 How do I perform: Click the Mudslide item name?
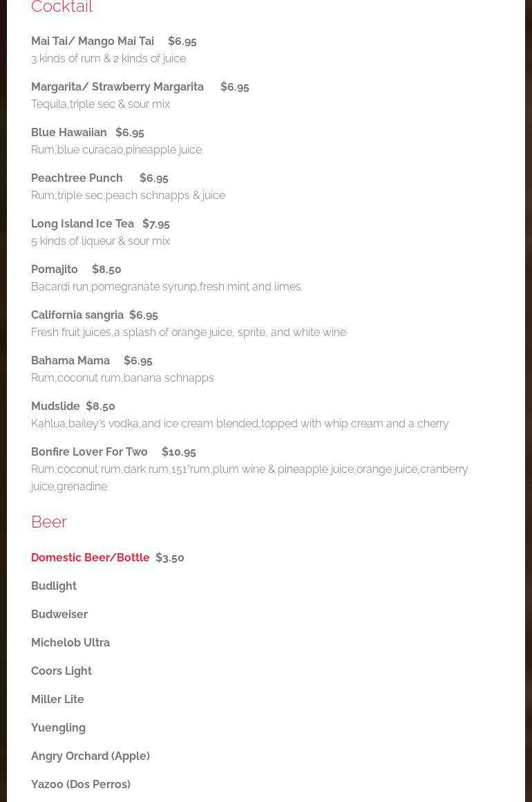(55, 406)
